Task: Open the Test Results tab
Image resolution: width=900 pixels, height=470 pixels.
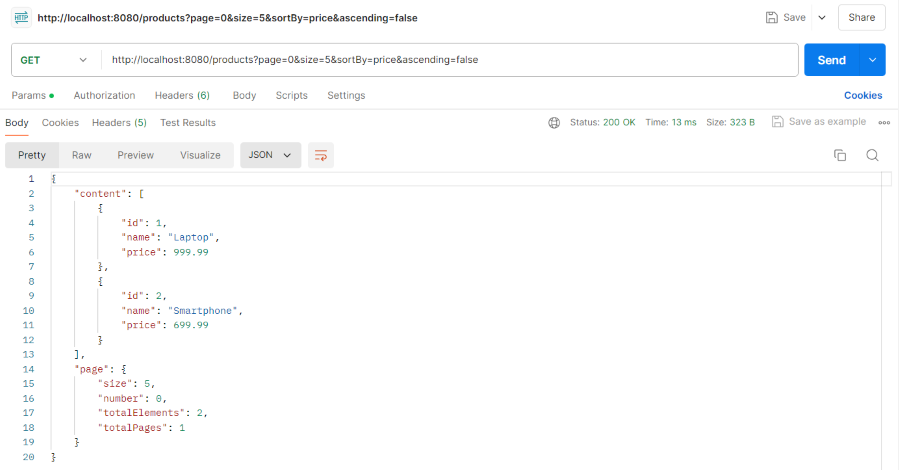Action: (188, 122)
